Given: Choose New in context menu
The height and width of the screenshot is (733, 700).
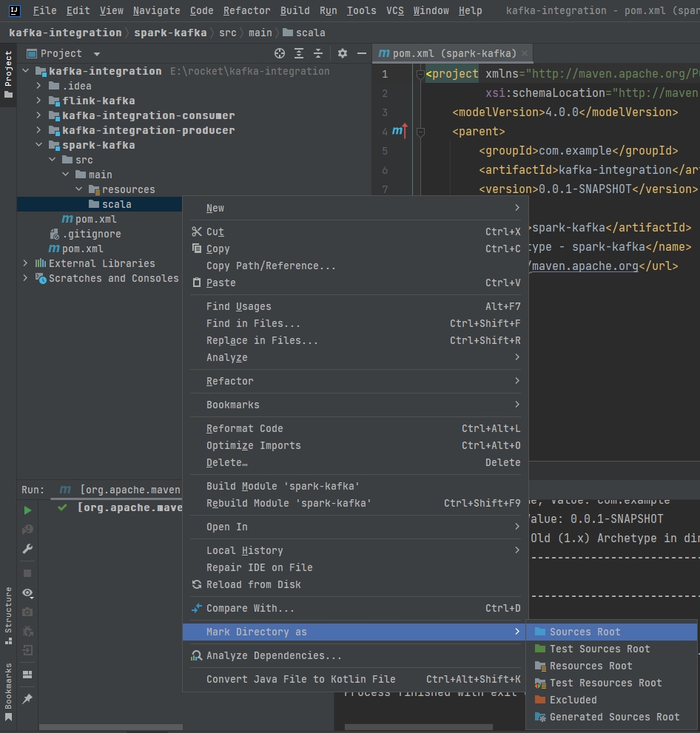Looking at the screenshot, I should [x=355, y=208].
